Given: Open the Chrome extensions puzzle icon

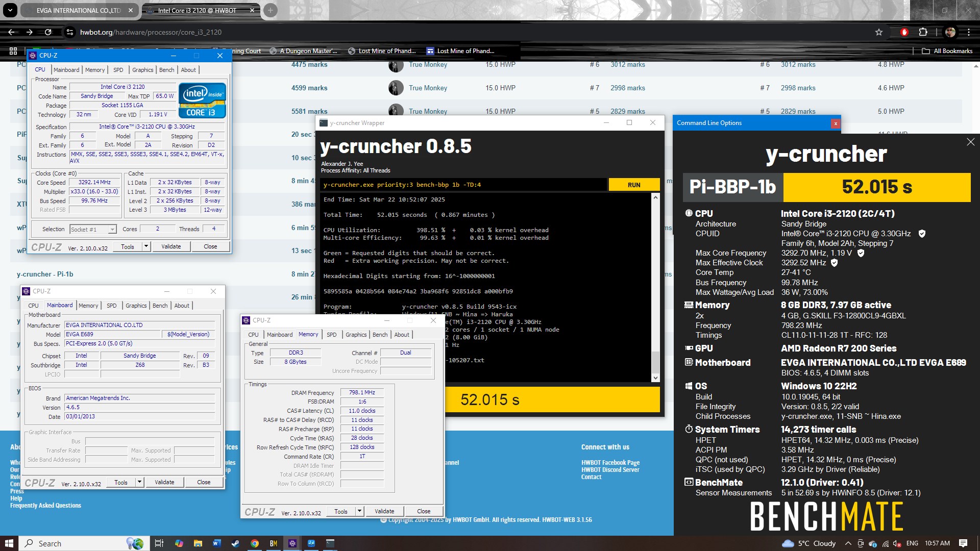Looking at the screenshot, I should 923,32.
